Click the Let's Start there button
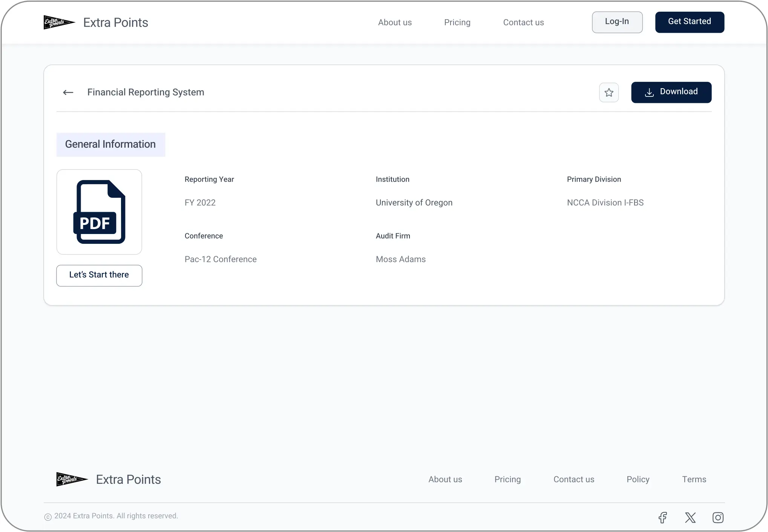Screen dimensions: 768x532 click(x=99, y=275)
